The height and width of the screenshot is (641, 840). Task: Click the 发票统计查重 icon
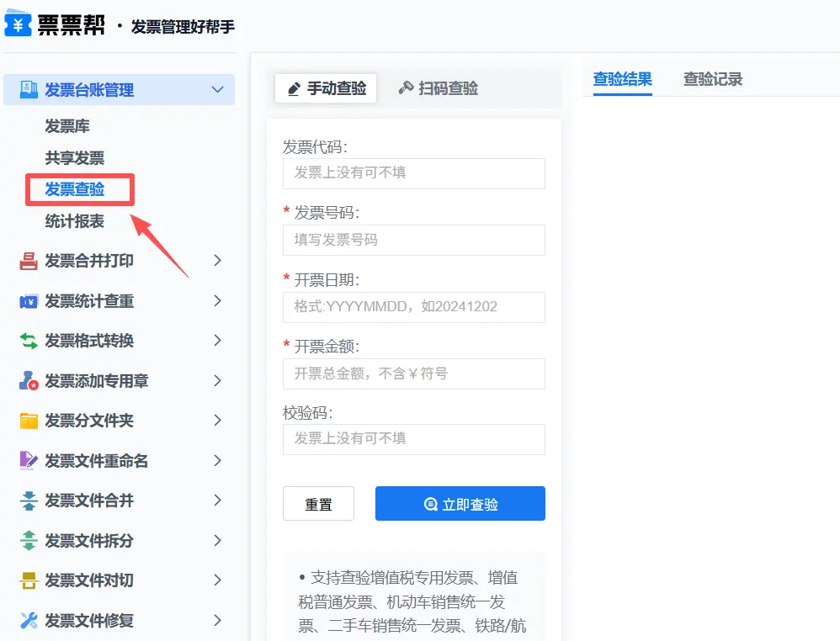coord(29,301)
